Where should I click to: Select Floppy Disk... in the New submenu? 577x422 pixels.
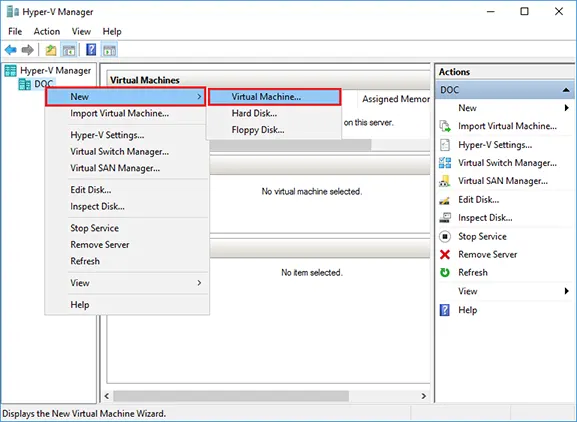coord(275,130)
